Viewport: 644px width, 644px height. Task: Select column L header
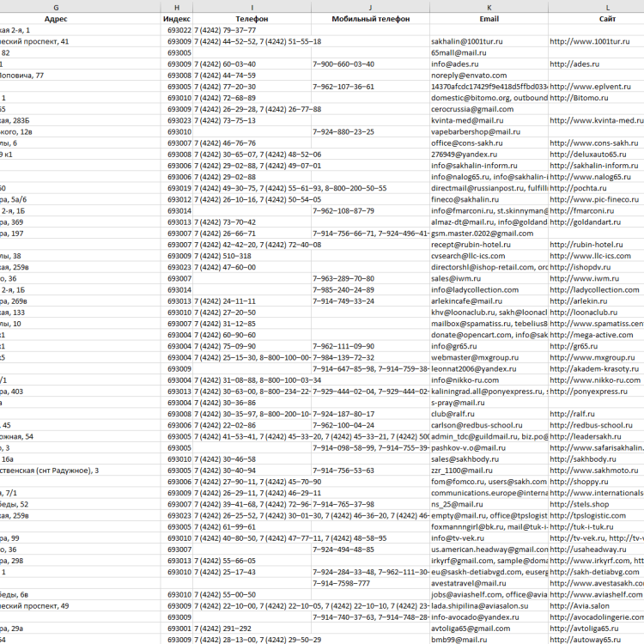[x=607, y=8]
